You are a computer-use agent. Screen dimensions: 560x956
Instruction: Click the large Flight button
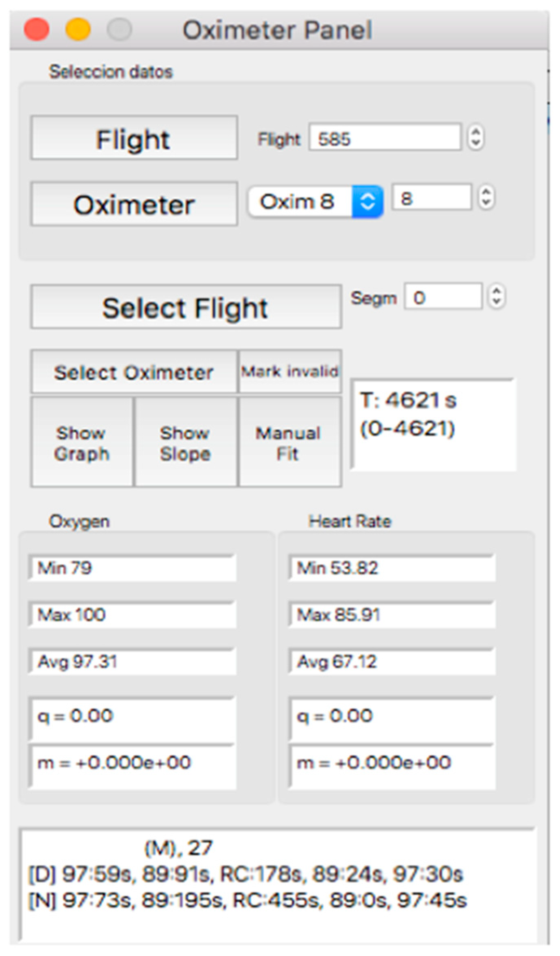134,138
